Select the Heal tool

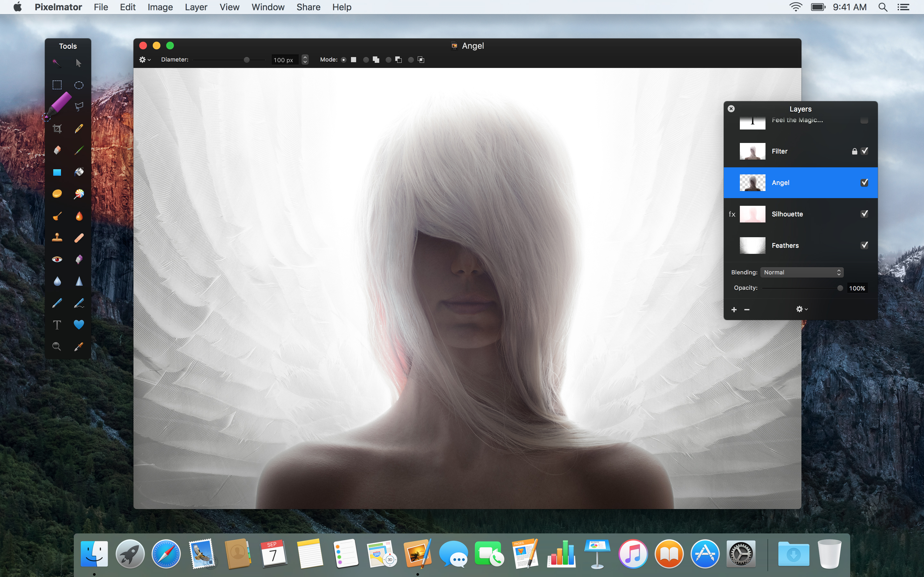click(79, 238)
